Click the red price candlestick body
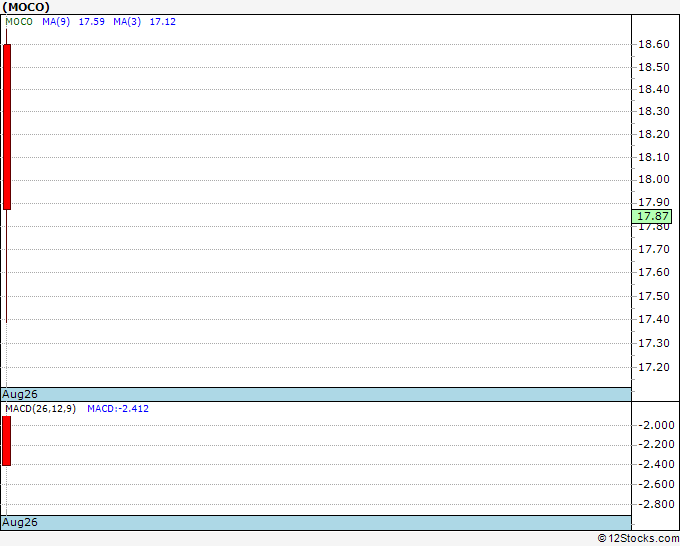 7,127
